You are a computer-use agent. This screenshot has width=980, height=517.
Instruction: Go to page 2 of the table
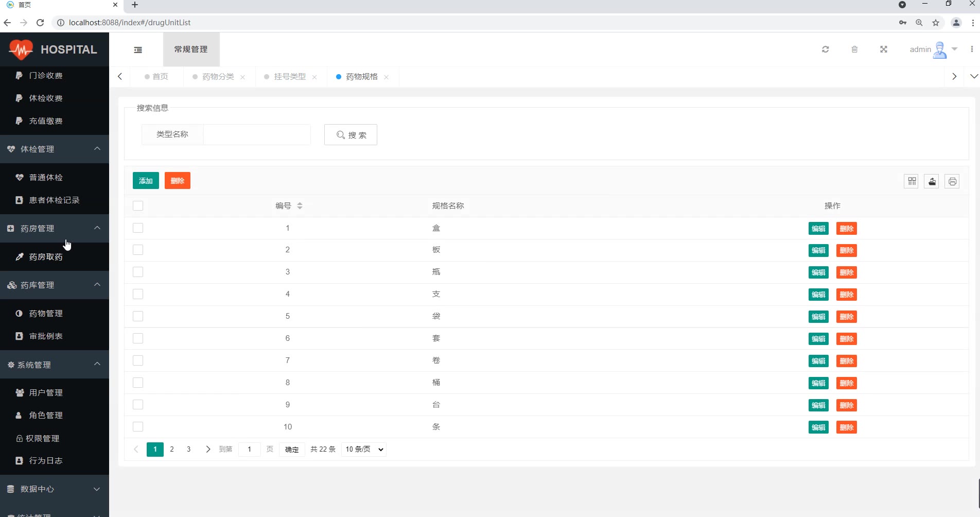coord(172,450)
